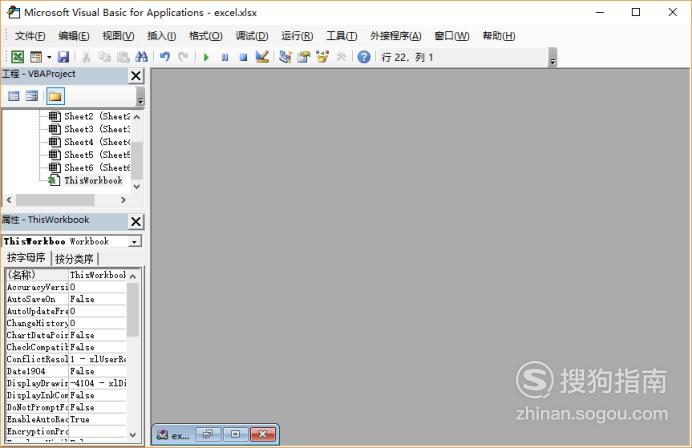Screen dimensions: 692x448
Task: Open the 窗口(W) menu
Action: 452,36
